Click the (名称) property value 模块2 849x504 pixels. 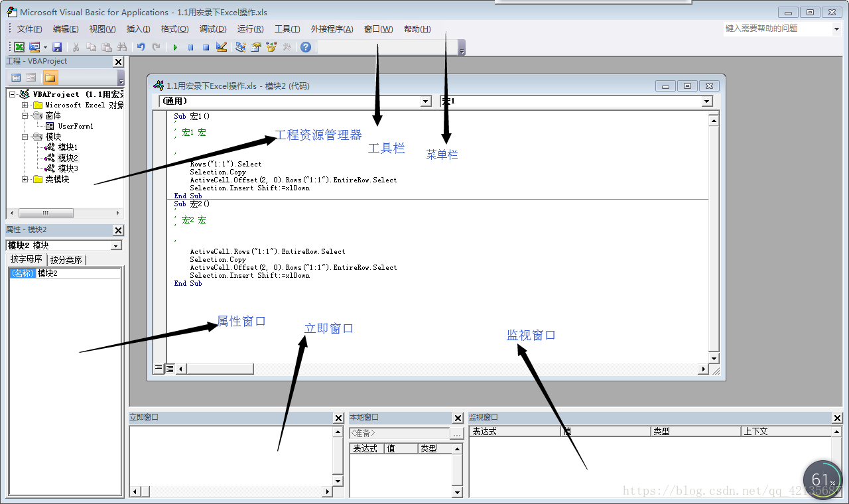coord(79,273)
